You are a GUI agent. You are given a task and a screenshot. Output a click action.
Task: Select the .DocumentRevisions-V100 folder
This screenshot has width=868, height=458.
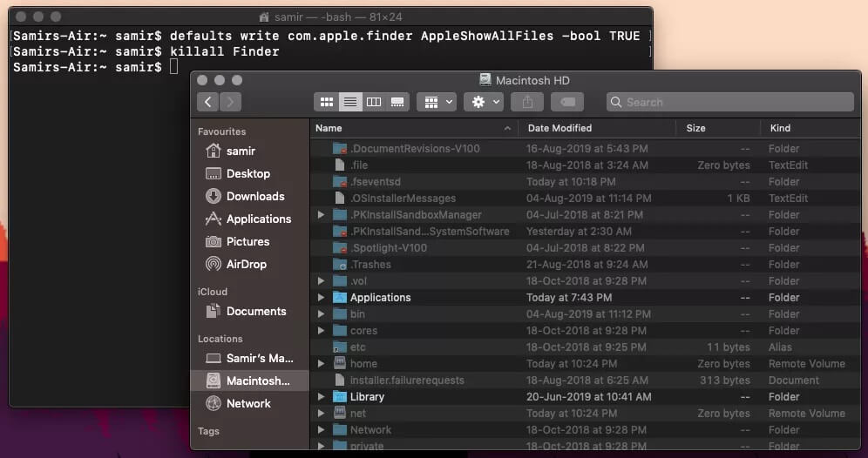click(585, 149)
